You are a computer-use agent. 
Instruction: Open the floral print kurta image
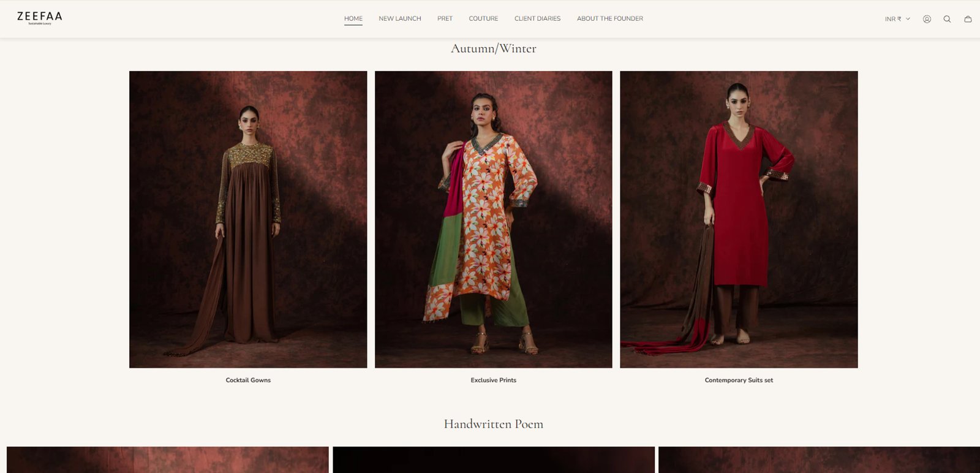click(x=493, y=219)
